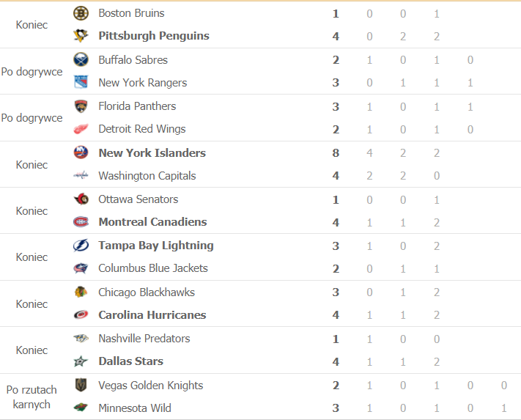The width and height of the screenshot is (521, 420).
Task: Click the Dallas Stars logo icon
Action: [81, 361]
